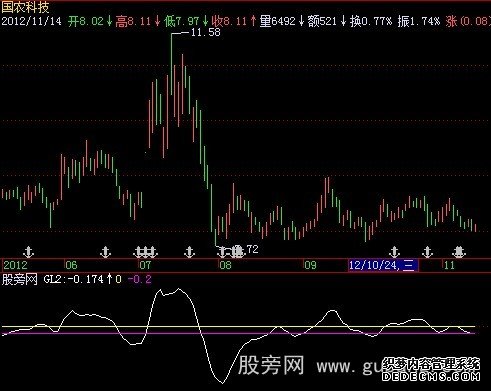Click the opening price 开8.02
The image size is (491, 391).
tap(86, 22)
